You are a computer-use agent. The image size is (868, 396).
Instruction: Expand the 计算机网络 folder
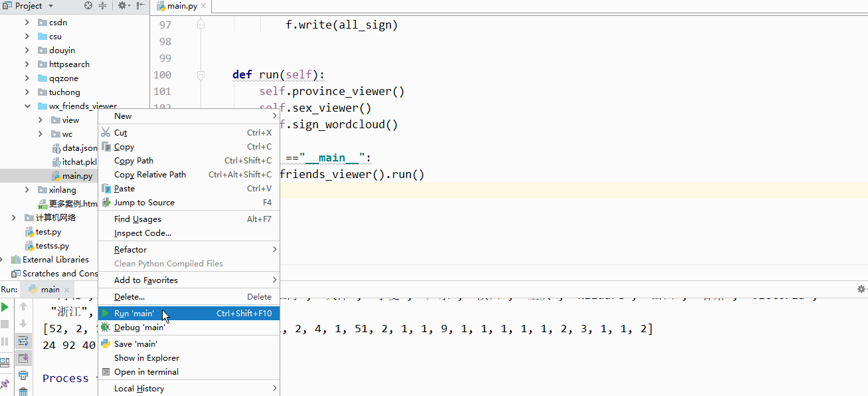coord(14,218)
